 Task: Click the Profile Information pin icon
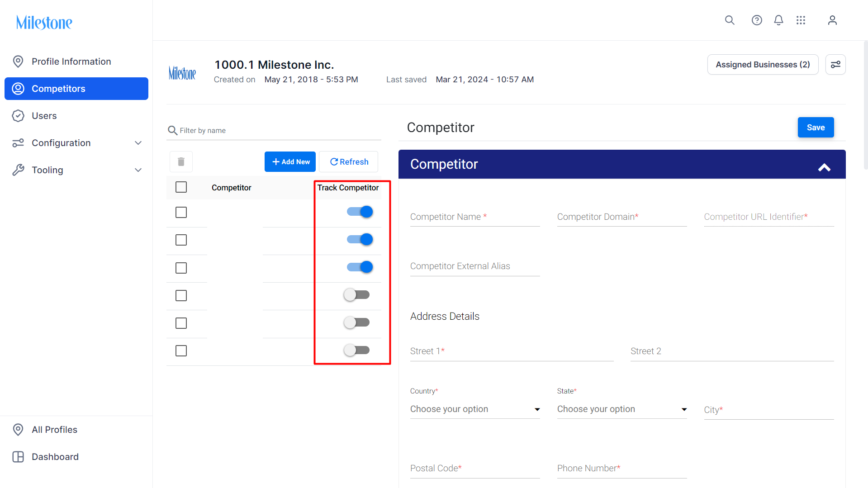[18, 62]
